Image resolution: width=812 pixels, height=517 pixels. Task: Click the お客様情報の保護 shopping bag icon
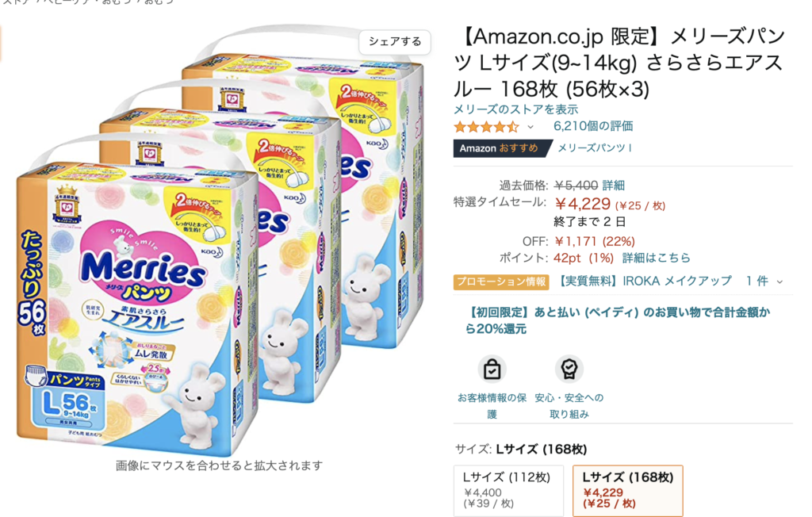tap(492, 370)
